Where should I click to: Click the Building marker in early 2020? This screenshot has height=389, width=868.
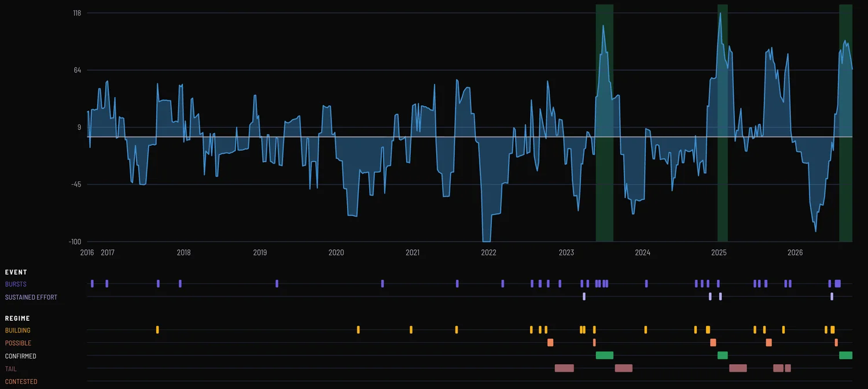tap(358, 330)
